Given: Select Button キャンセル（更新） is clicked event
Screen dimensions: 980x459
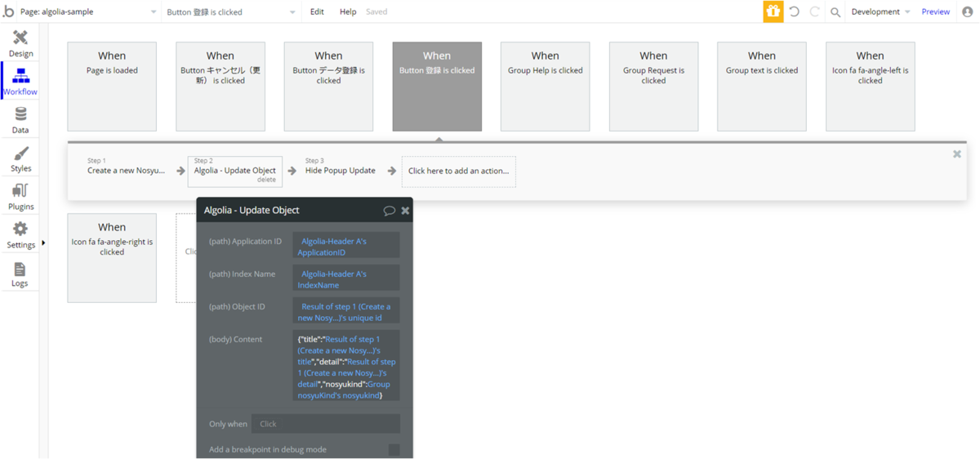Looking at the screenshot, I should click(x=220, y=87).
